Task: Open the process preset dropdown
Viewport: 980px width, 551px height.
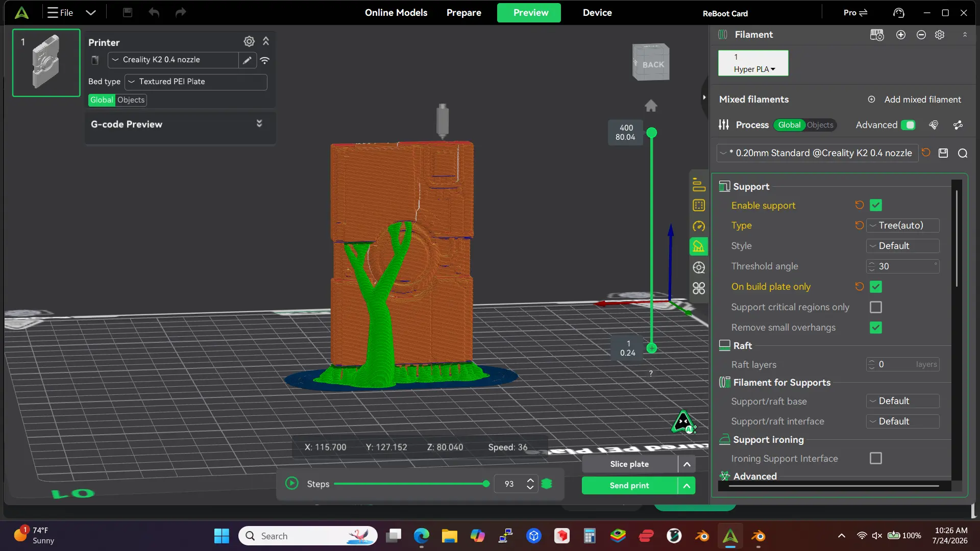Action: point(817,153)
